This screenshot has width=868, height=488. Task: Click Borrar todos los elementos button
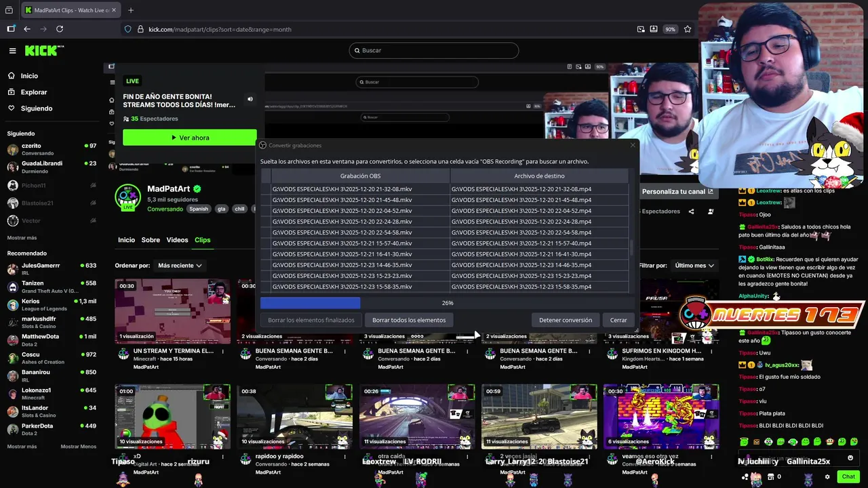(x=409, y=320)
